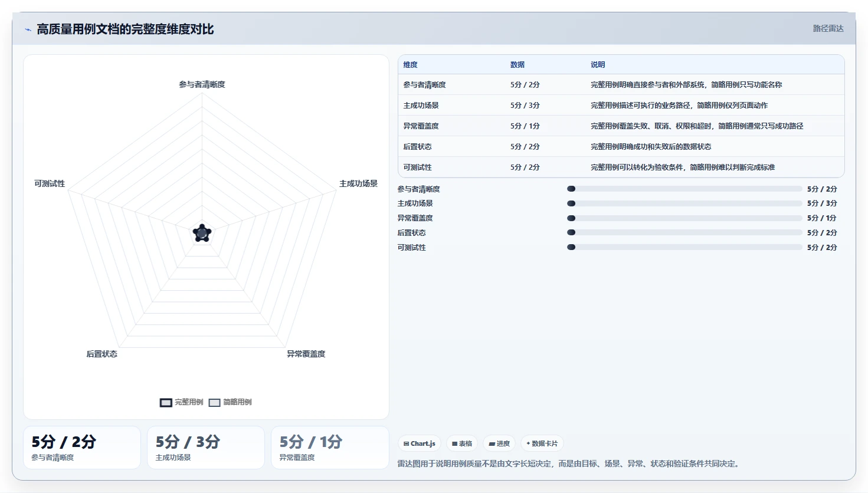This screenshot has width=868, height=493.
Task: Click the 异常覆盖度 progress bar
Action: (684, 218)
